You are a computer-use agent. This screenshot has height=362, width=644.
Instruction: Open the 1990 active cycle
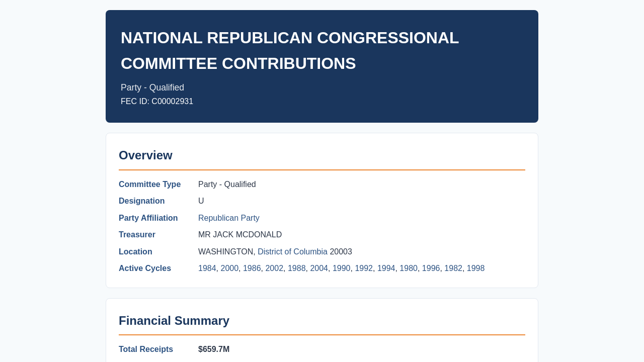tap(342, 268)
